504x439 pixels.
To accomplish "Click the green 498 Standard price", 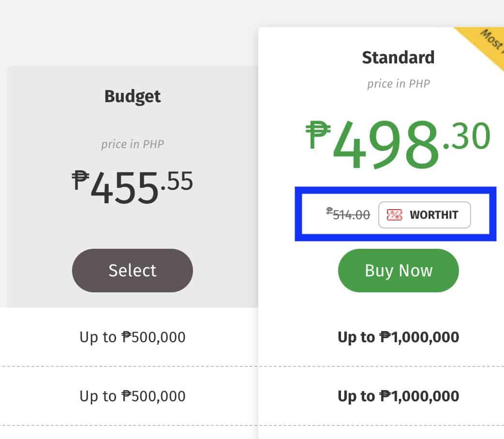I will 385,145.
